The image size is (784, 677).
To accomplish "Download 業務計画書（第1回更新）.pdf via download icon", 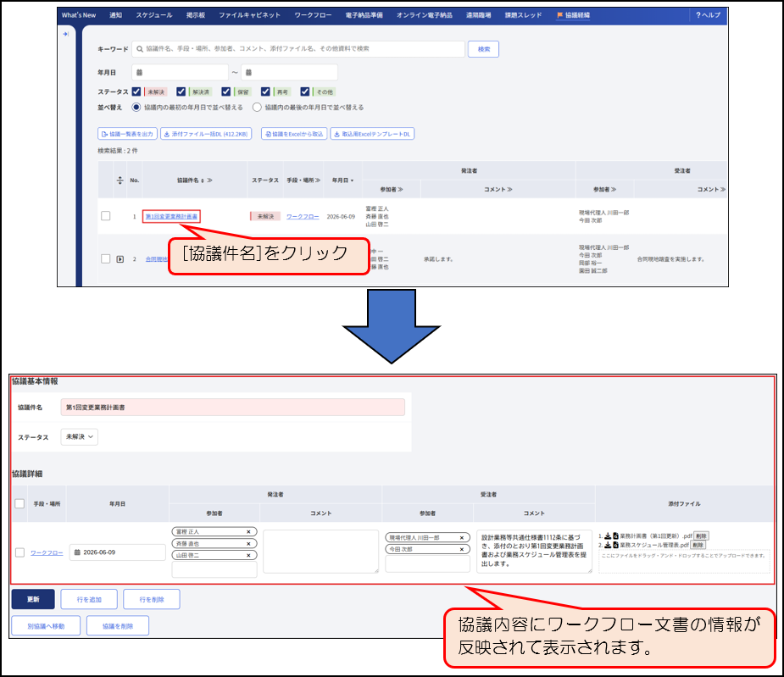I will (x=608, y=535).
